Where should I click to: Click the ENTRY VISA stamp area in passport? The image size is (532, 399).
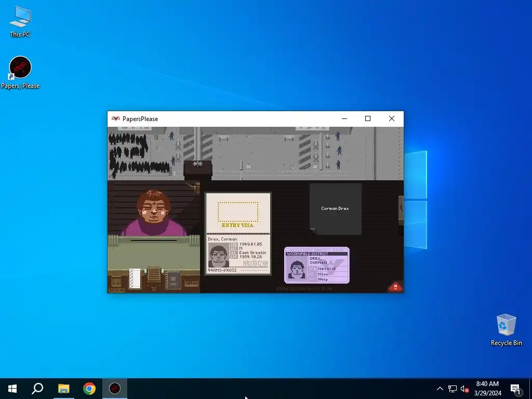tap(238, 212)
